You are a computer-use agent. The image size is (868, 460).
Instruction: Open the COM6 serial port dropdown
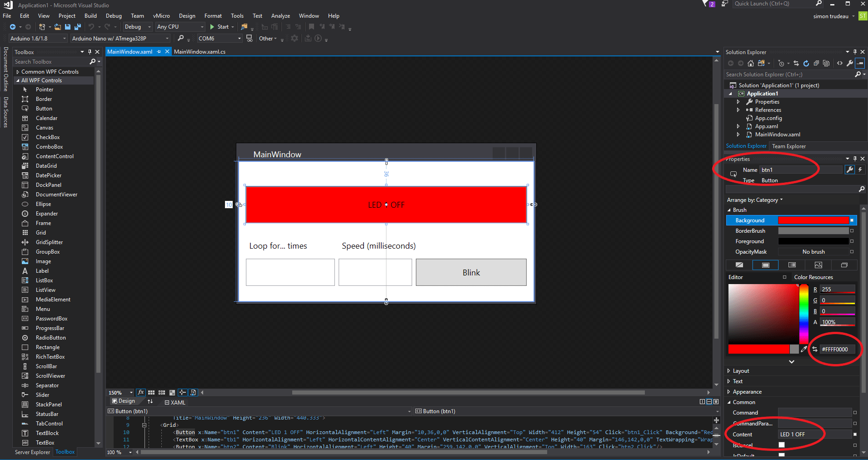(239, 38)
